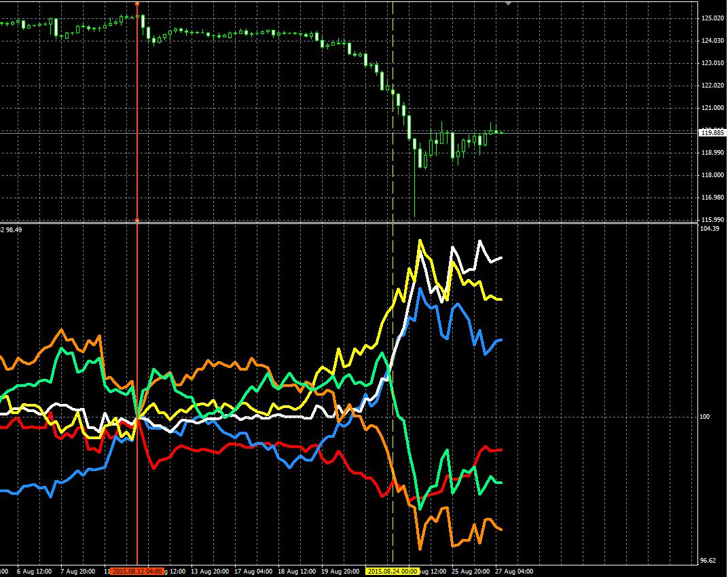Select the right end of the orange indicator line

pos(500,529)
